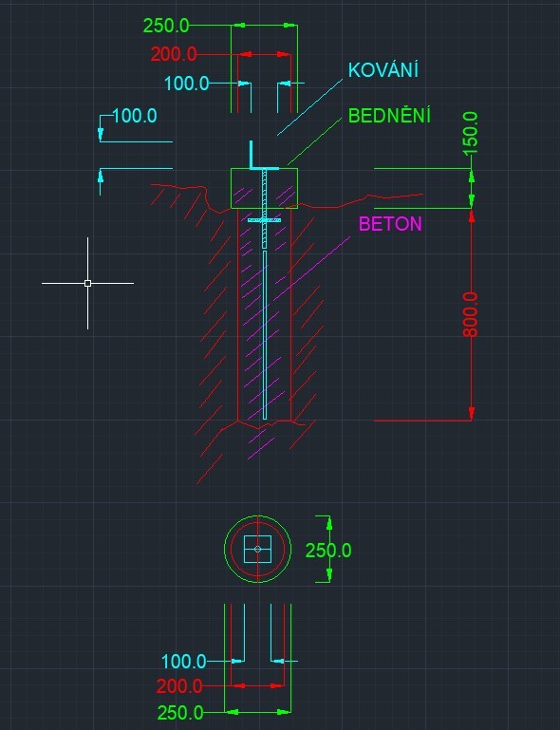Click the small center circle in plan view
The height and width of the screenshot is (730, 560).
[258, 549]
